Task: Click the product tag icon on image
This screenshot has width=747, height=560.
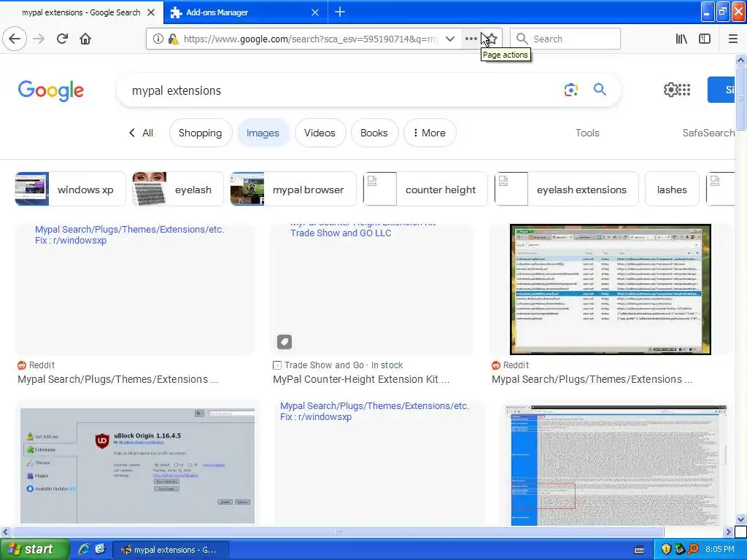Action: (285, 341)
